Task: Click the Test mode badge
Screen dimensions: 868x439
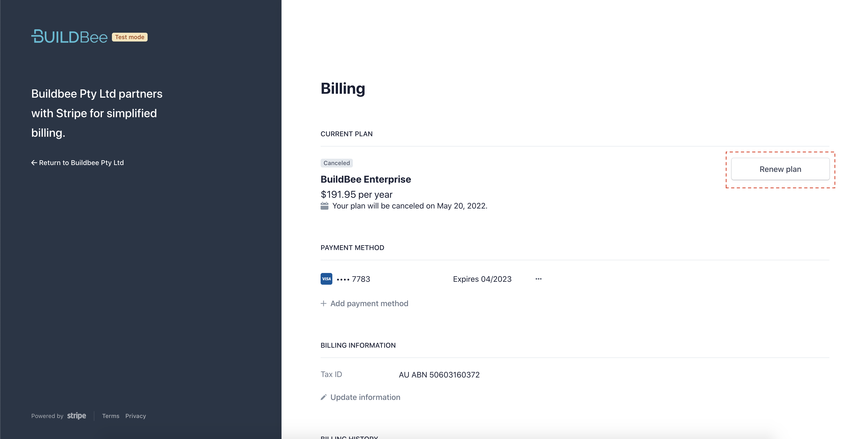Action: click(x=130, y=37)
